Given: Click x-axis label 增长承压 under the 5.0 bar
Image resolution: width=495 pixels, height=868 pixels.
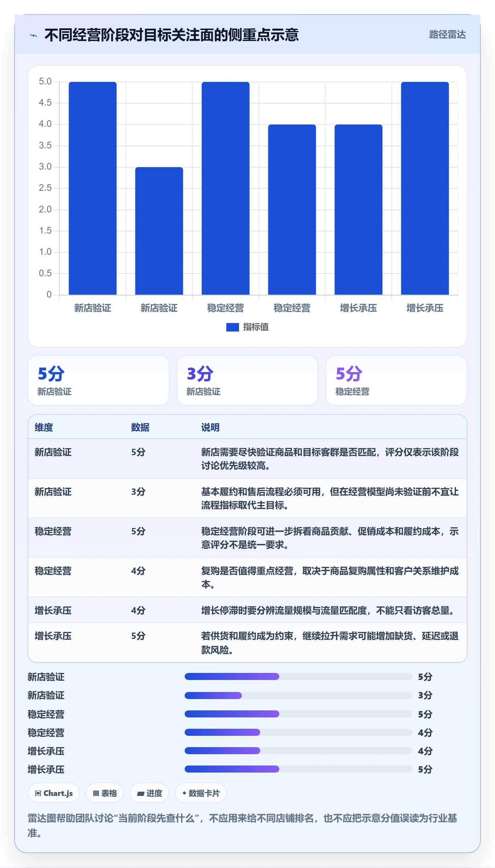Looking at the screenshot, I should coord(425,308).
